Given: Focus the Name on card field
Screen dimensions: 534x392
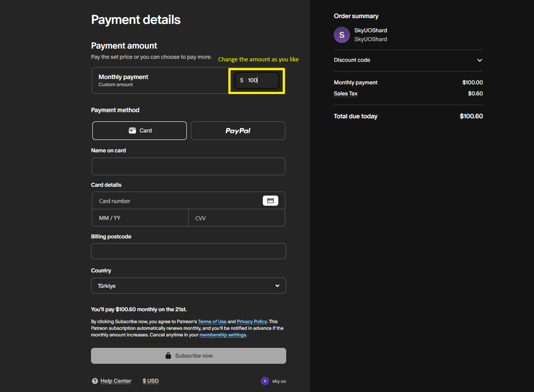Looking at the screenshot, I should click(188, 166).
